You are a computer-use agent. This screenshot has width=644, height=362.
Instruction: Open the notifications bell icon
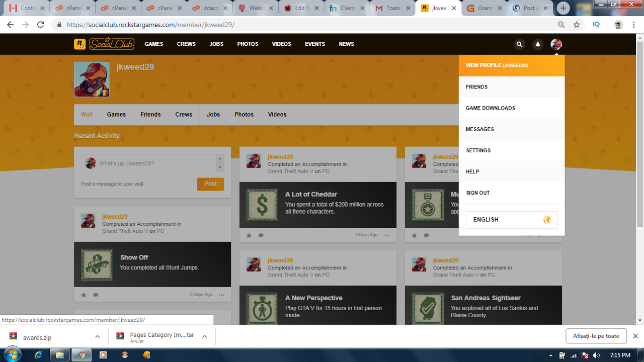pyautogui.click(x=538, y=44)
